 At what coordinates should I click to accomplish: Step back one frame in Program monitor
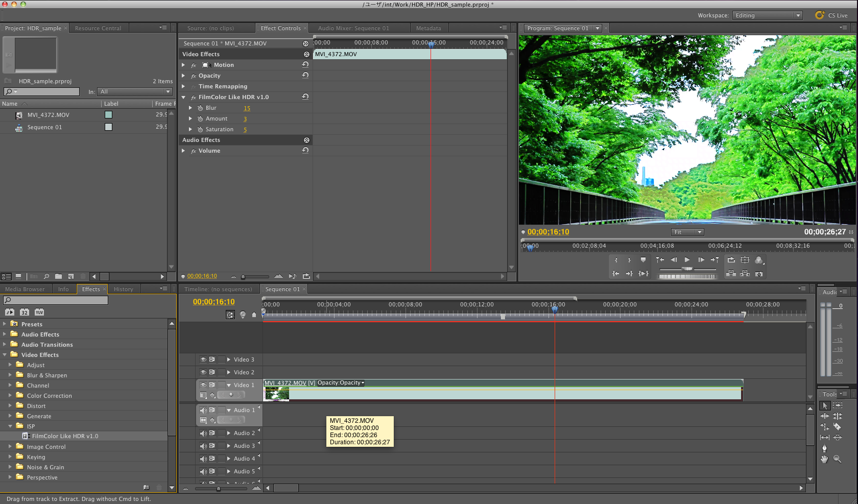(x=674, y=260)
